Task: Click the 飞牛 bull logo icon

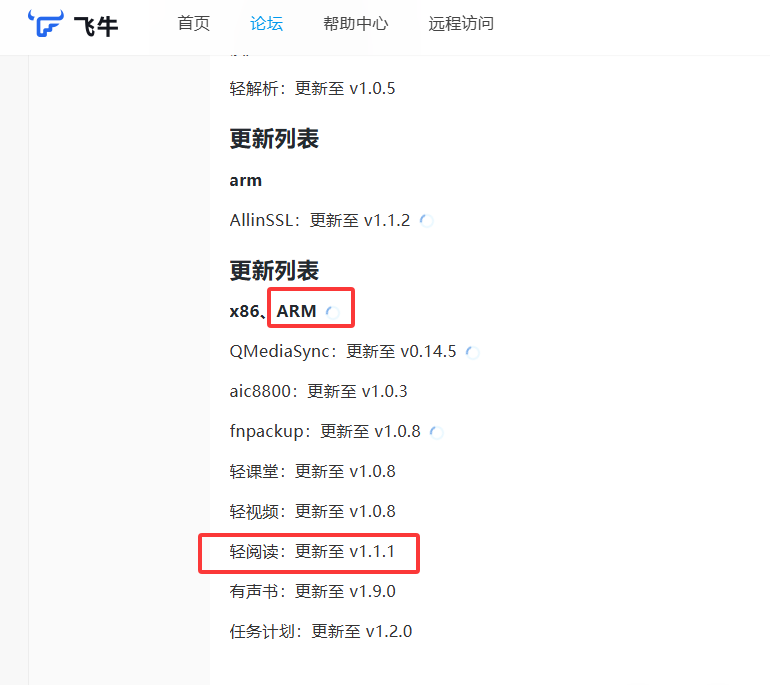Action: click(46, 23)
